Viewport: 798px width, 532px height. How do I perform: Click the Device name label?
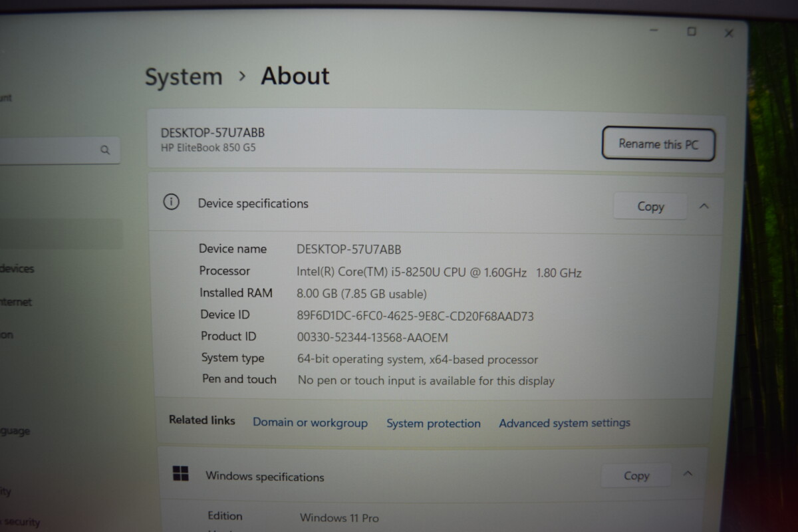coord(233,249)
